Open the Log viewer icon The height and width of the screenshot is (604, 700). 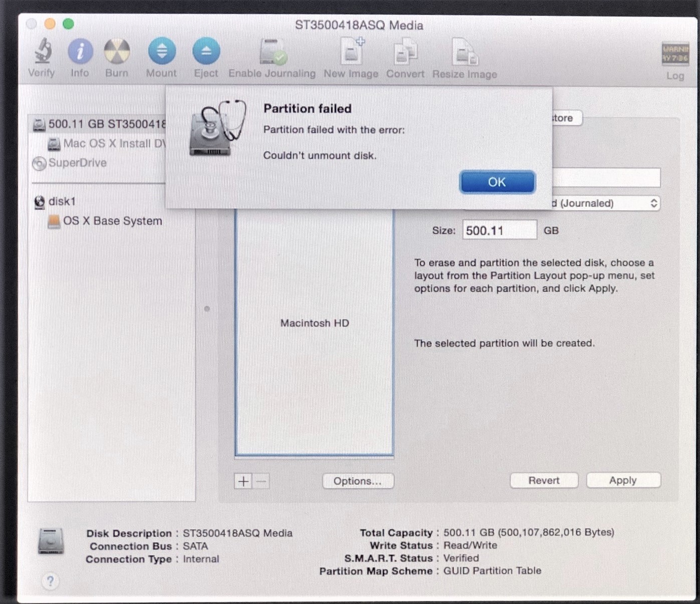click(675, 55)
